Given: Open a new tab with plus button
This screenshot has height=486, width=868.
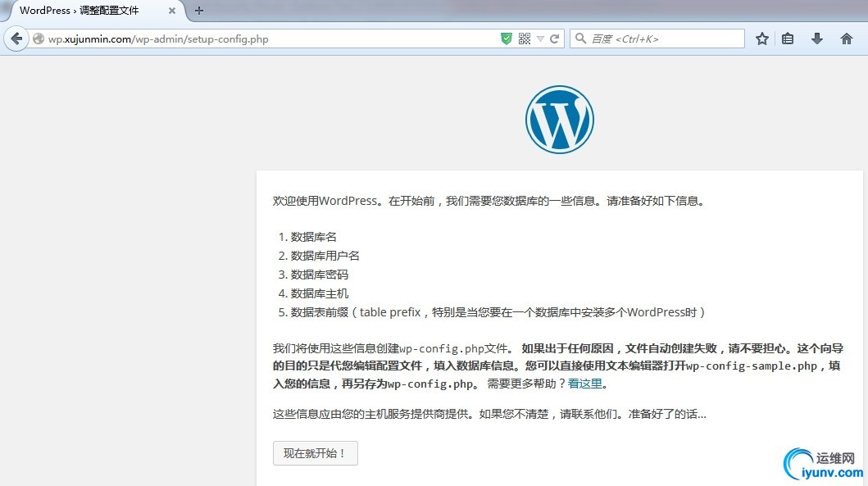Looking at the screenshot, I should tap(199, 11).
